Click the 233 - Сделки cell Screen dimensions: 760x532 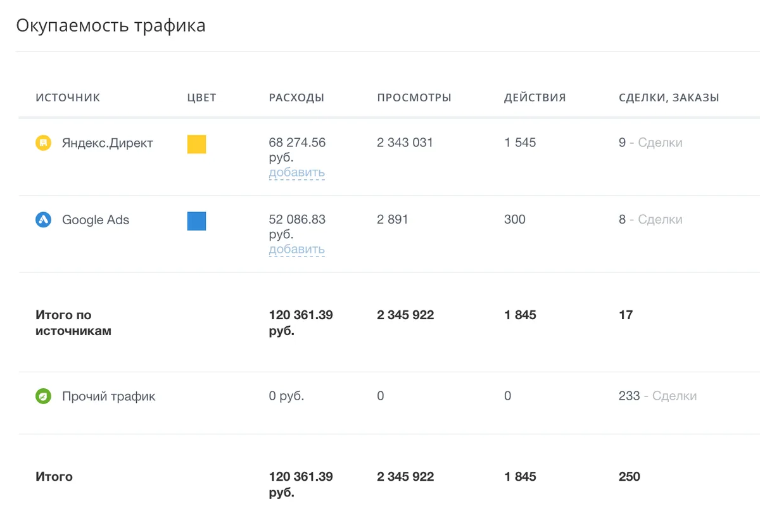(x=657, y=396)
